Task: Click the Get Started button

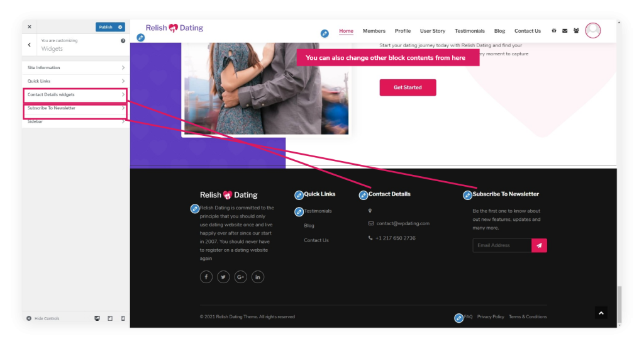Action: coord(408,87)
